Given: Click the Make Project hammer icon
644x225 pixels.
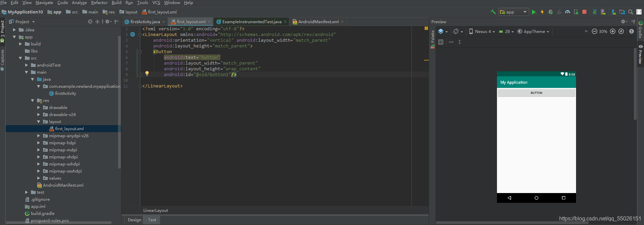Looking at the screenshot, I should pyautogui.click(x=493, y=12).
